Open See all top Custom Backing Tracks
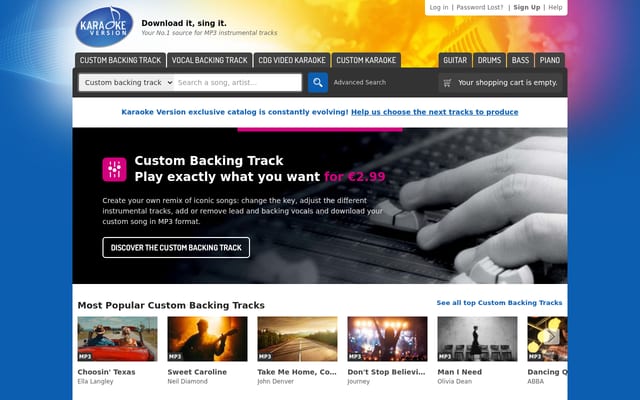The width and height of the screenshot is (640, 400). pos(499,302)
